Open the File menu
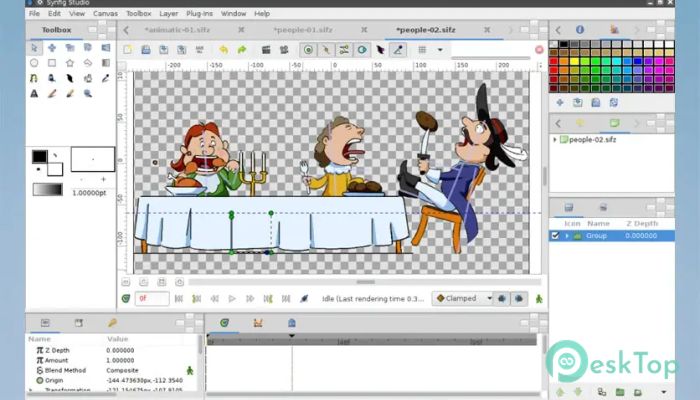The width and height of the screenshot is (700, 400). pyautogui.click(x=34, y=13)
